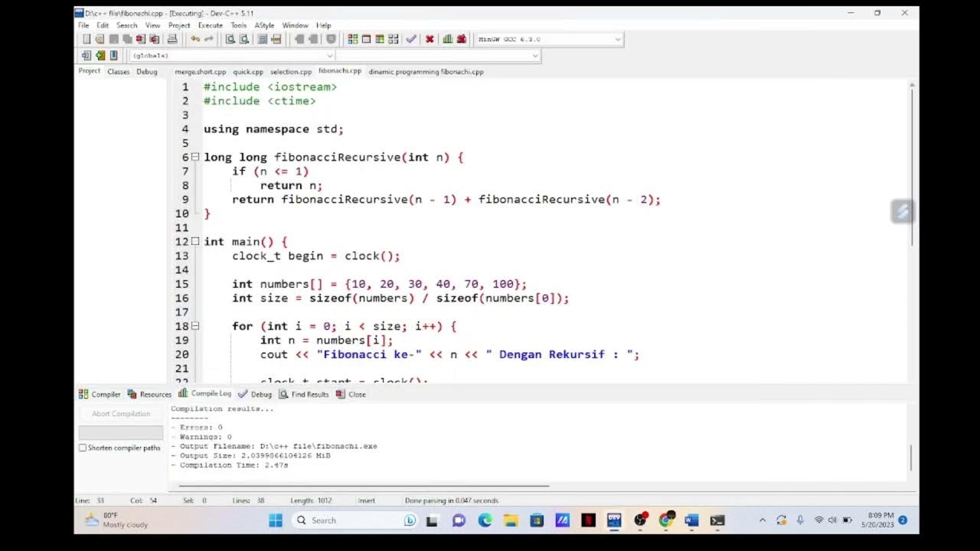Open the Compiler bottom panel tab

coord(100,394)
